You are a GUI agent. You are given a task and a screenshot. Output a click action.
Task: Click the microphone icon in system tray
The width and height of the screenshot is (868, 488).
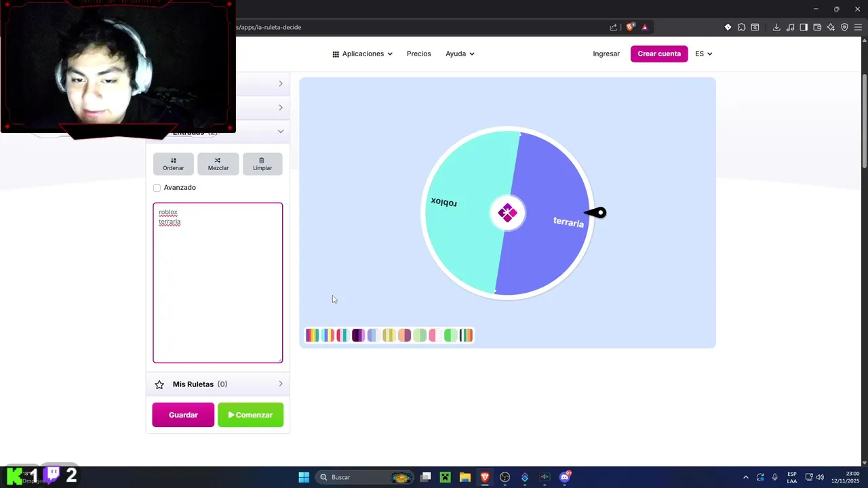[775, 477]
